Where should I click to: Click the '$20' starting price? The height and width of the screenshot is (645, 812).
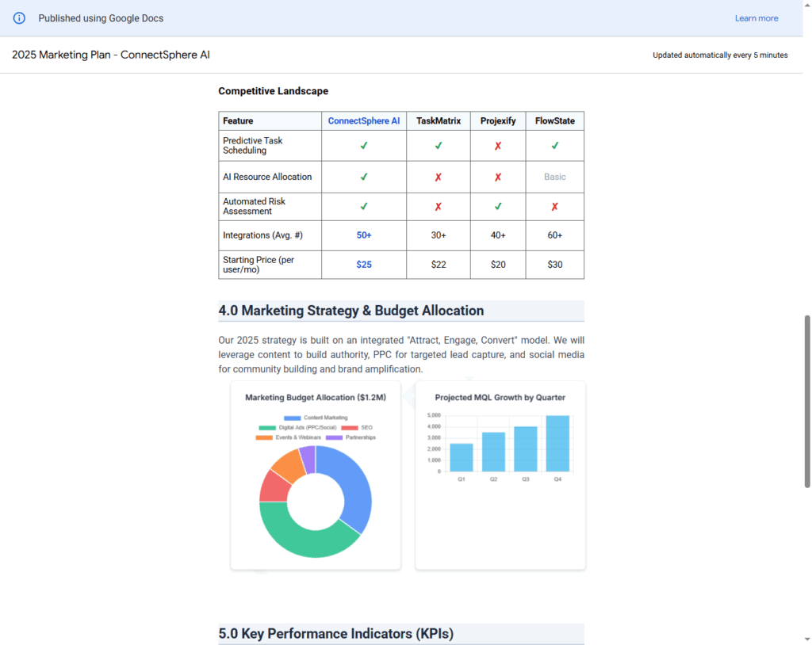pos(498,265)
